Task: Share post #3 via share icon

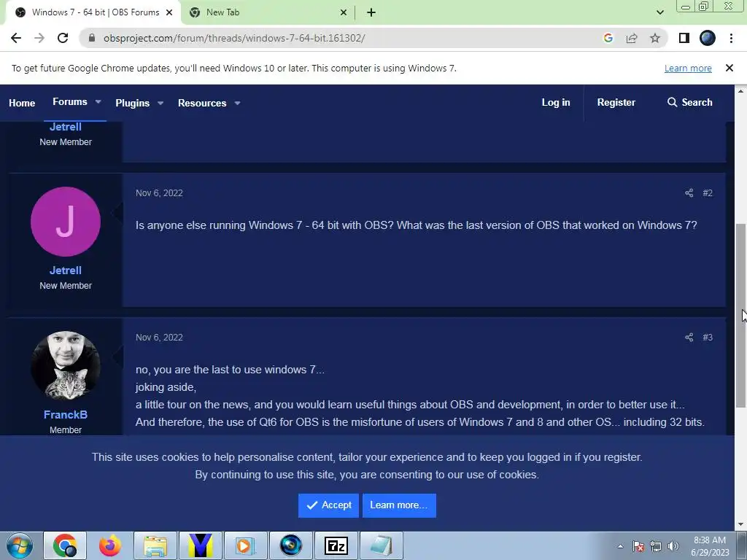Action: pyautogui.click(x=689, y=337)
